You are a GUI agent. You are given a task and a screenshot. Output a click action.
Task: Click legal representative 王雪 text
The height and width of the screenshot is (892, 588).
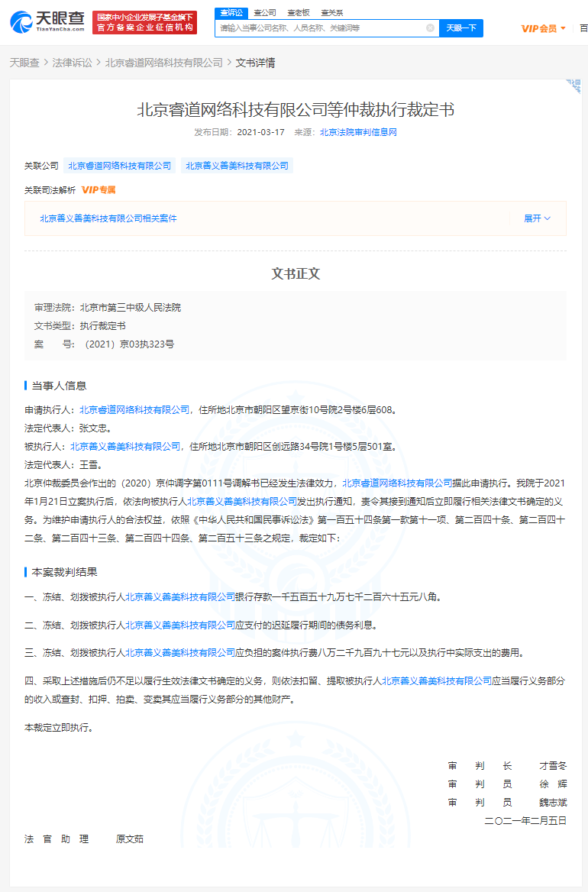[x=88, y=465]
